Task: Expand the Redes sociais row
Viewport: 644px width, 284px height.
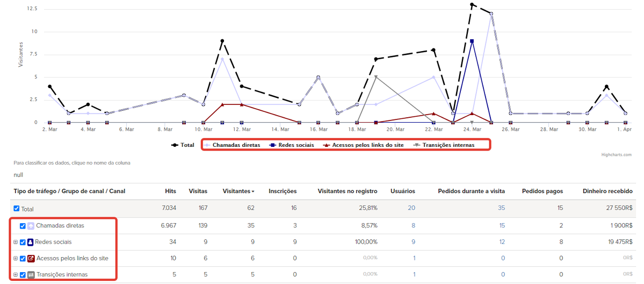Action: [16, 242]
